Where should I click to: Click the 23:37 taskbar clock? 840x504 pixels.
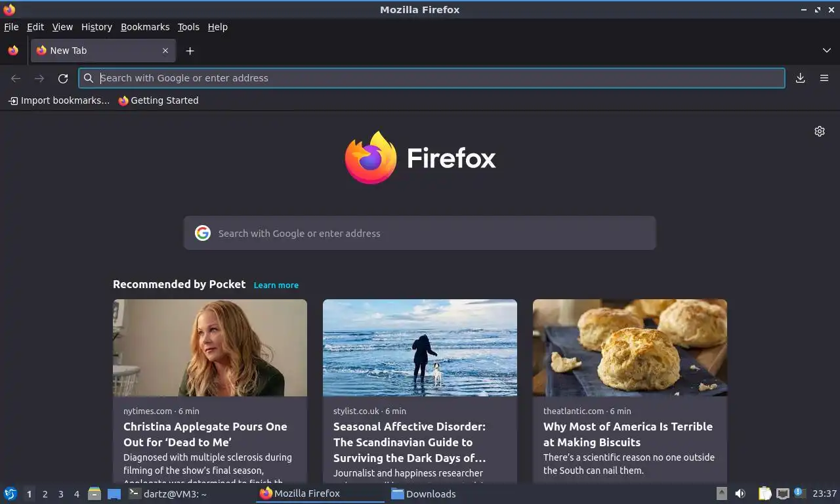(x=824, y=493)
